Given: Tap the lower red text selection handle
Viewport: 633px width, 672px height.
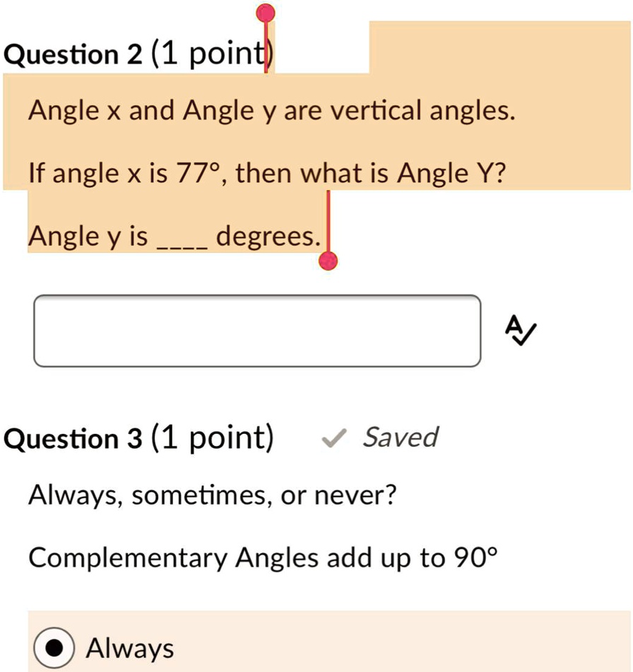Looking at the screenshot, I should click(x=327, y=262).
